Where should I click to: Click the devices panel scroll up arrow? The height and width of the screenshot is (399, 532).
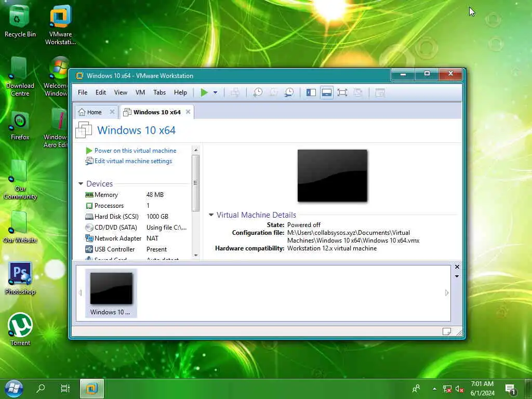coord(196,150)
